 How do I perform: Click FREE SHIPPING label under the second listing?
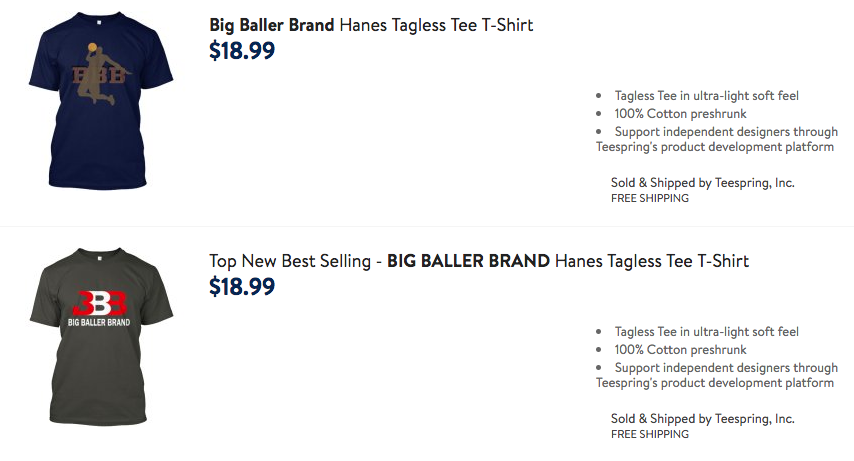(x=650, y=434)
